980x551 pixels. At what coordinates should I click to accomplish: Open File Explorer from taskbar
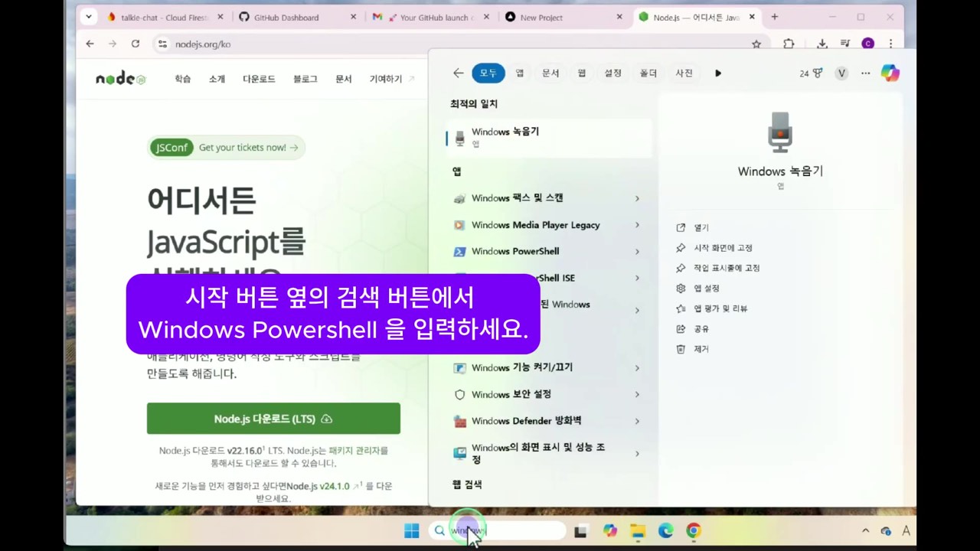tap(638, 531)
